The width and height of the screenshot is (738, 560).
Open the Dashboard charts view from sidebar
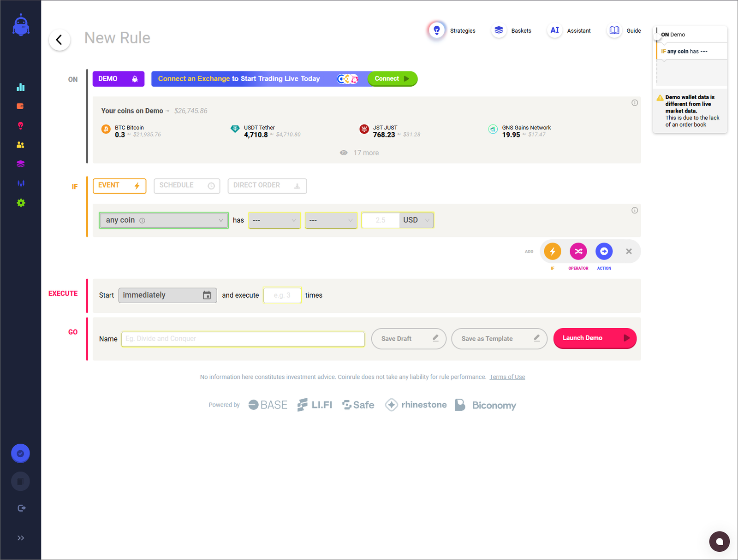(x=20, y=87)
